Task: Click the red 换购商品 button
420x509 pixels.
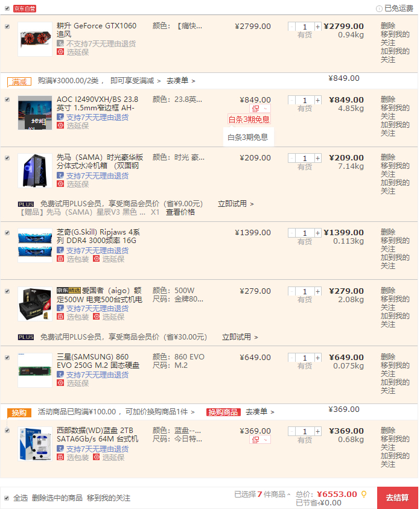Action: tap(223, 412)
